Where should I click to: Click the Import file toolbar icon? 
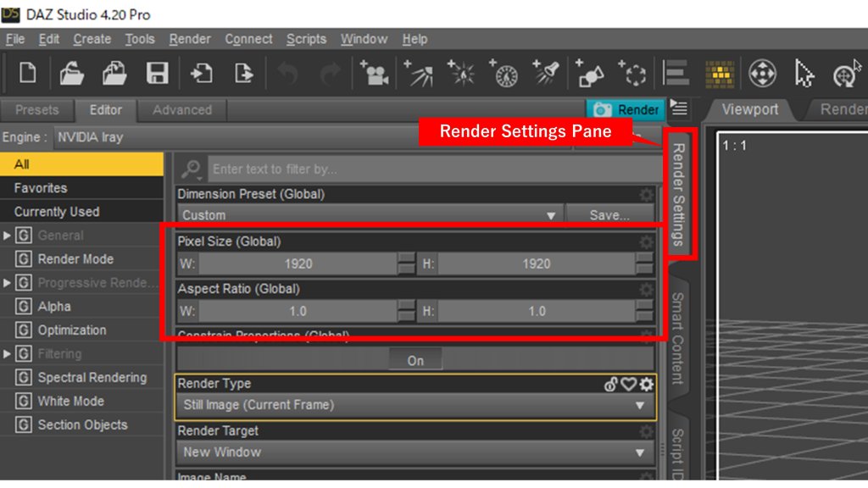click(x=201, y=73)
